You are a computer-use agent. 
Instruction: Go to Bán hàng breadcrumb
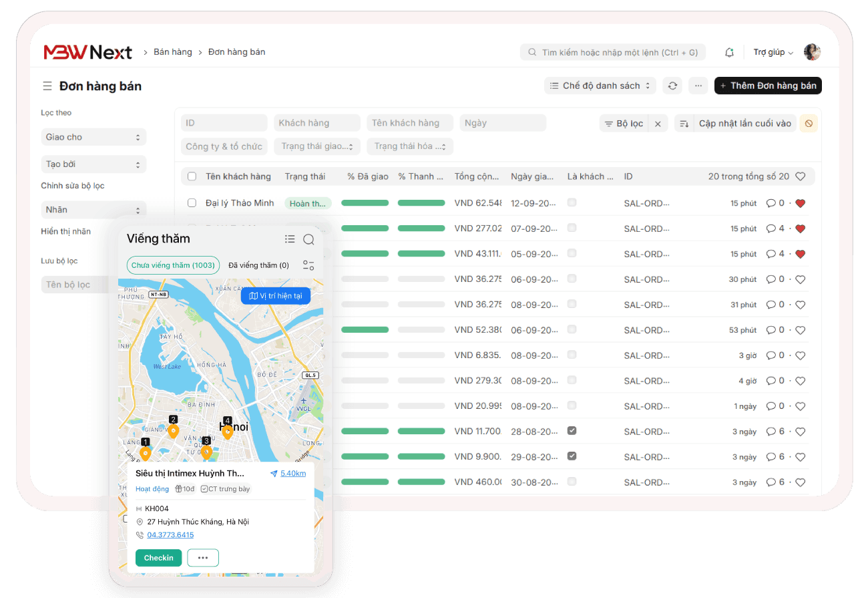(x=172, y=52)
